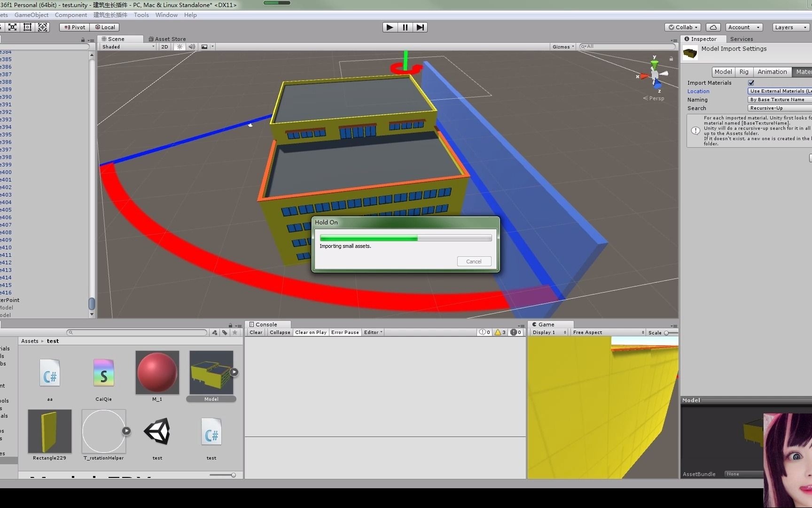
Task: Switch to the Animation tab in Model Import Settings
Action: pos(772,71)
